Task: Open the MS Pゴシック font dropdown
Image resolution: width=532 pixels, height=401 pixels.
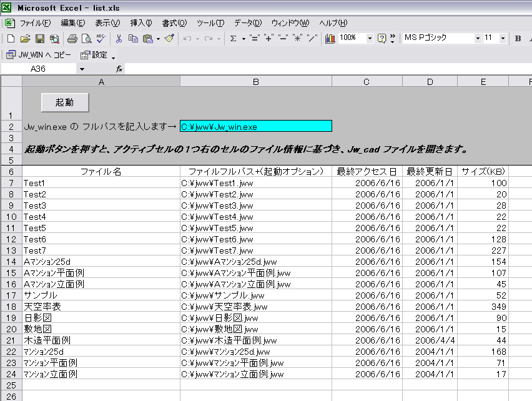Action: [478, 38]
